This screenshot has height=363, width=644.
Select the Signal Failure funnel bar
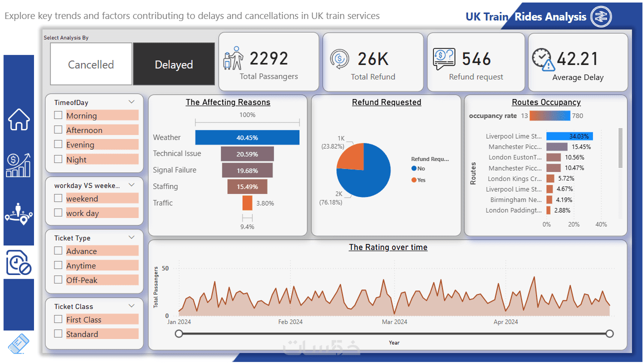[x=247, y=170]
